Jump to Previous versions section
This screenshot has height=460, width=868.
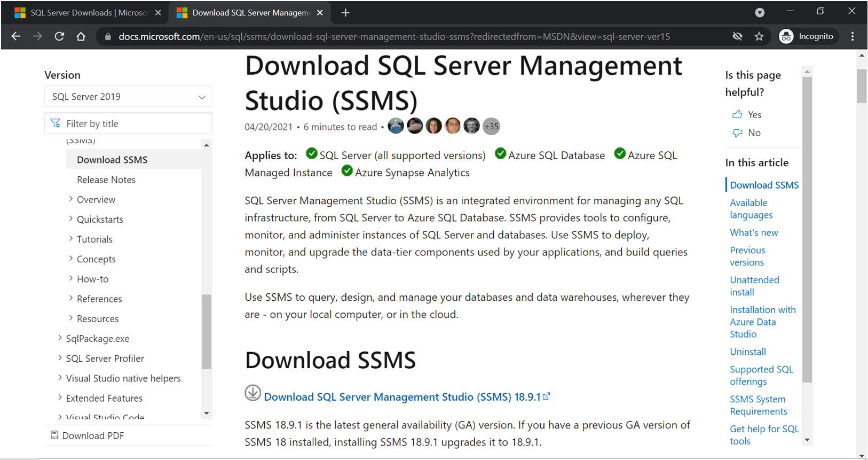747,256
